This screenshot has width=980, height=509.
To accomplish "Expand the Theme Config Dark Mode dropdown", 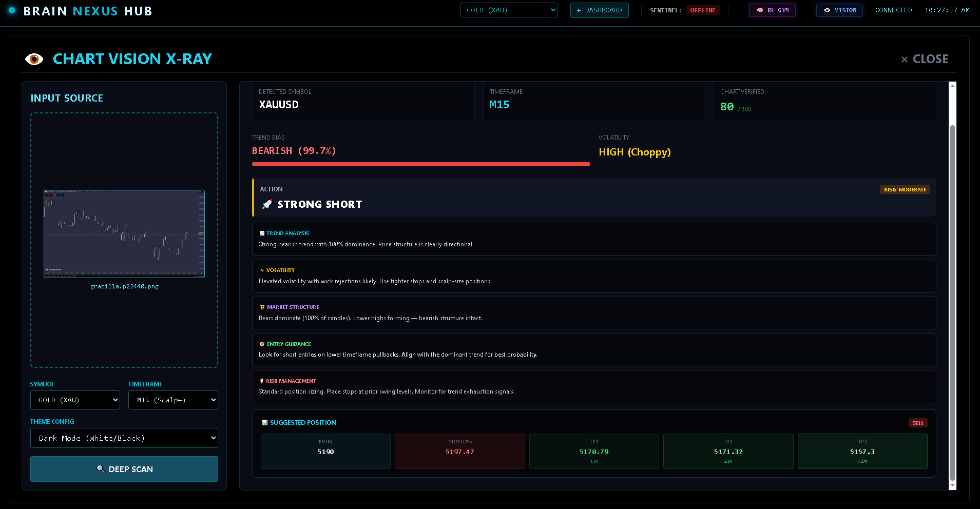I will tap(124, 438).
